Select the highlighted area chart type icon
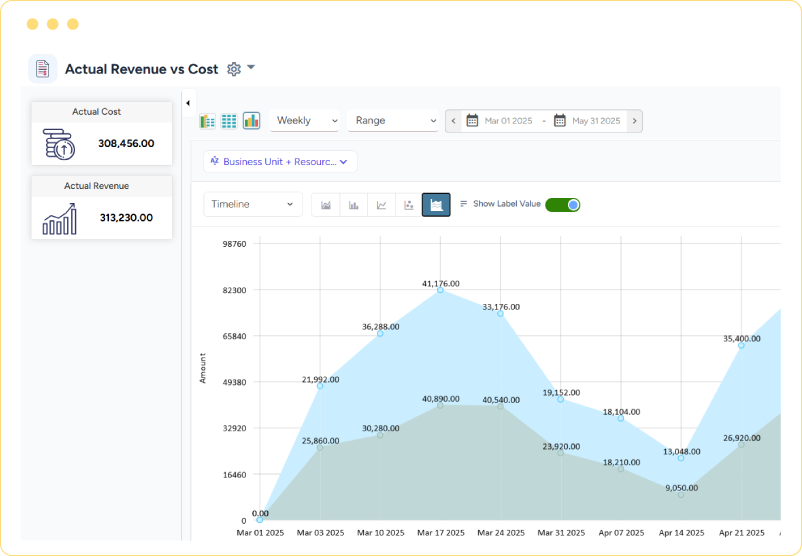802x556 pixels. click(x=436, y=205)
